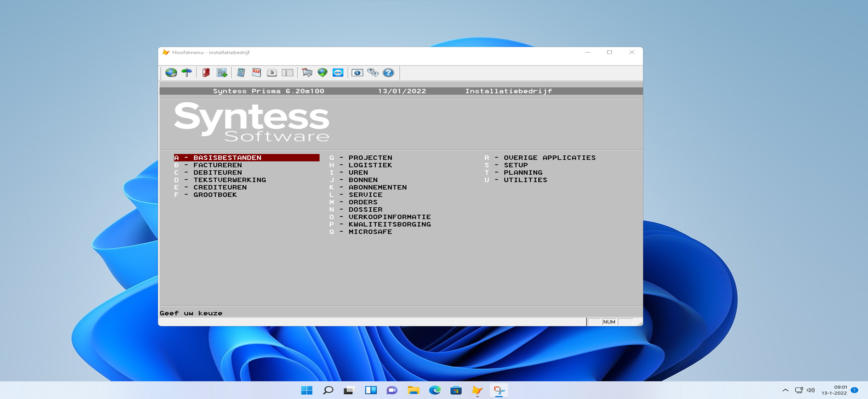The image size is (868, 399).
Task: Click the green-blue signpost toolbar icon
Action: [187, 73]
